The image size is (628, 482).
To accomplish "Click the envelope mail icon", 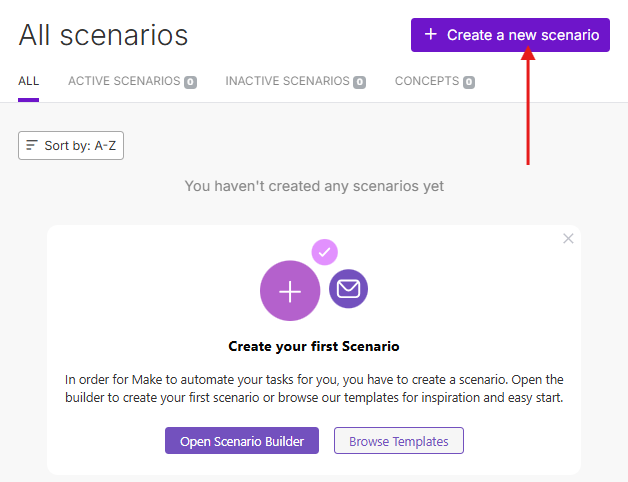I will (x=348, y=289).
